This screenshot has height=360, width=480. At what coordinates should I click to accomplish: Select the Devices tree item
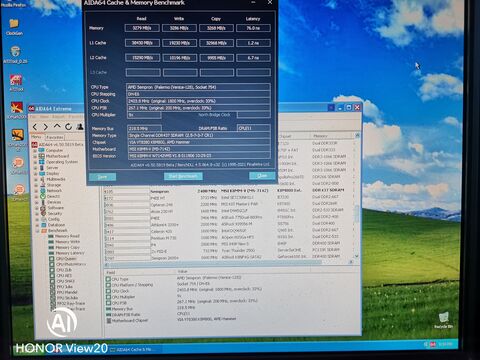[x=54, y=202]
